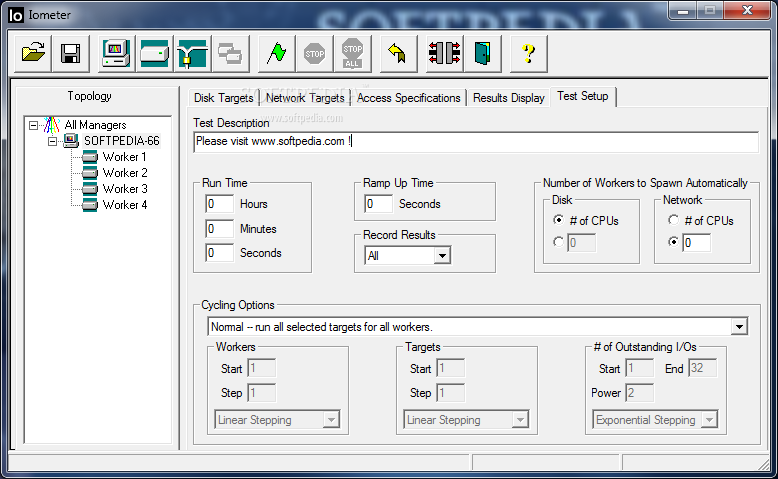Screen dimensions: 778x479
Task: Click Worker 1 disk icon
Action: point(90,157)
